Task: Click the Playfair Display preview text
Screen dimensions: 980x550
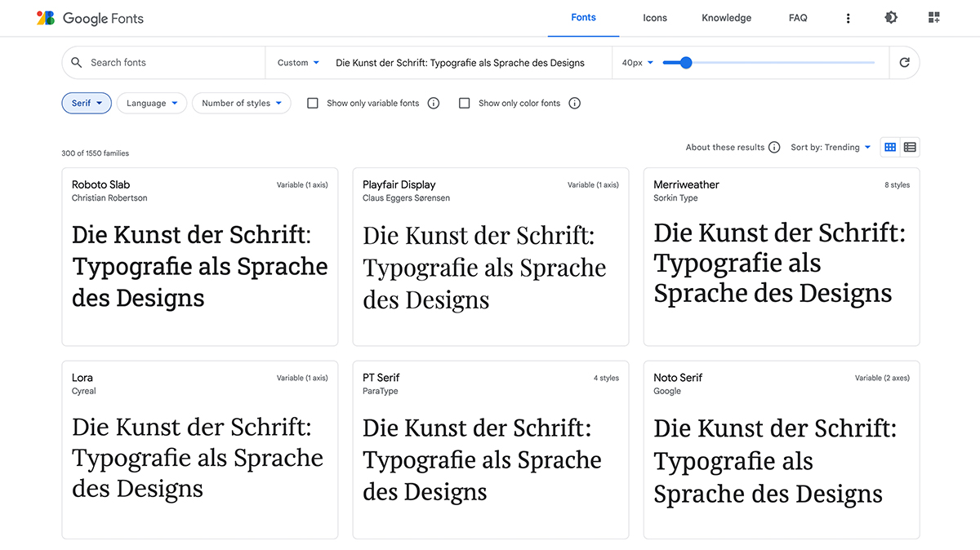Action: tap(485, 268)
